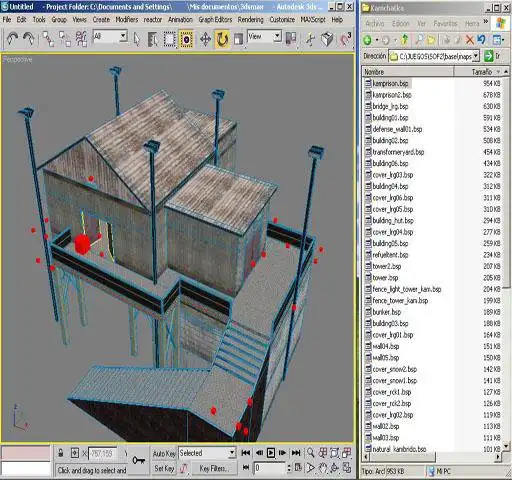
Task: Go to End frame button
Action: pyautogui.click(x=296, y=452)
